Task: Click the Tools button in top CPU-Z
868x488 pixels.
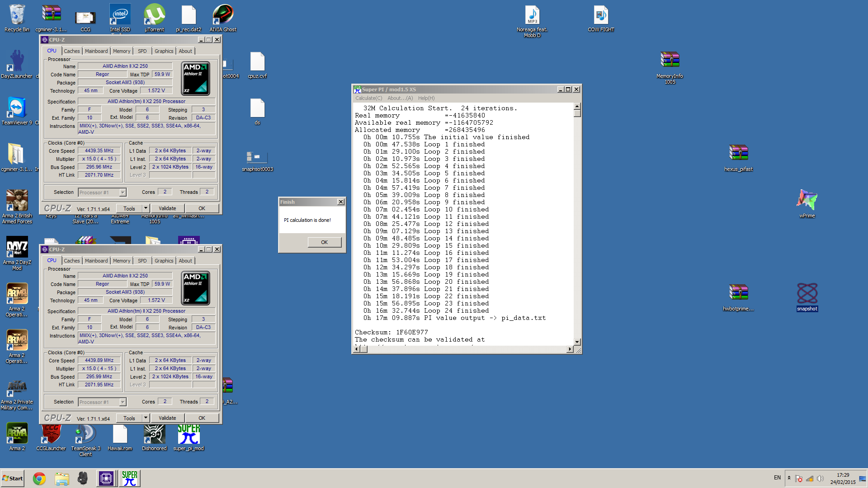Action: [129, 208]
